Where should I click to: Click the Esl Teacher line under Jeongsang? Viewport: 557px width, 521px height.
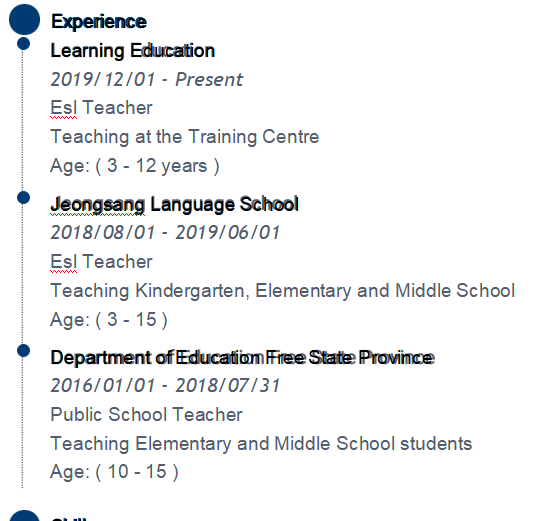pyautogui.click(x=101, y=262)
